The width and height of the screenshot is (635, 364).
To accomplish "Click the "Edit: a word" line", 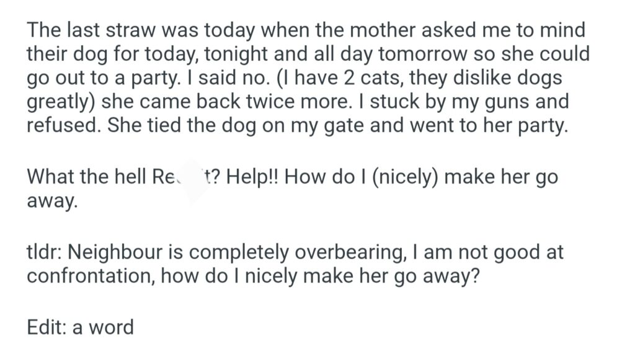I will tap(80, 327).
